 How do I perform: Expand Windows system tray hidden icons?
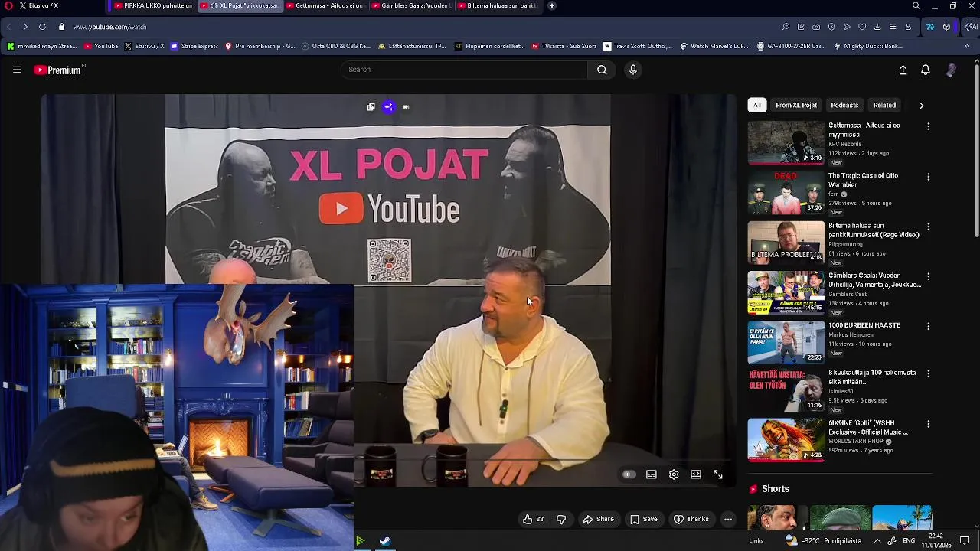click(x=877, y=540)
